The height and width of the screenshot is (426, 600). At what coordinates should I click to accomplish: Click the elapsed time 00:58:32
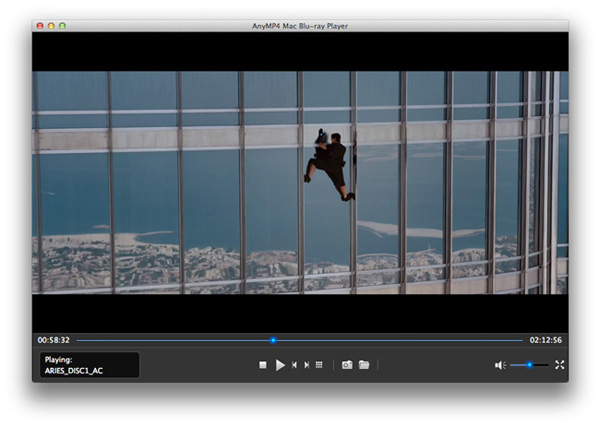click(x=53, y=340)
